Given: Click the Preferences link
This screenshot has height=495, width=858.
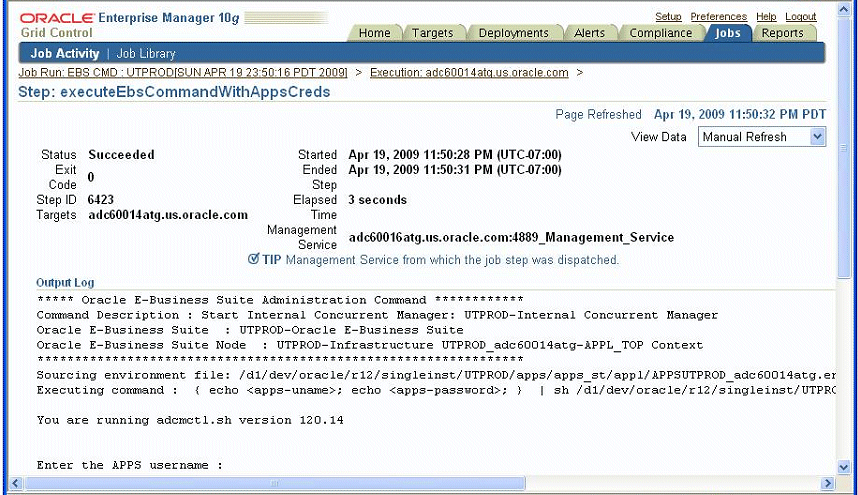Looking at the screenshot, I should pyautogui.click(x=718, y=16).
